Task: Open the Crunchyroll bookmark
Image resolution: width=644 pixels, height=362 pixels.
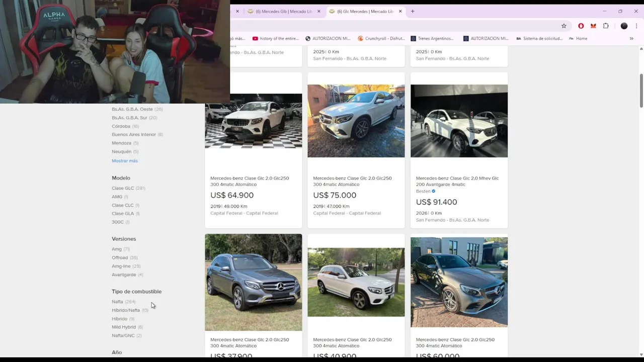Action: 381,38
